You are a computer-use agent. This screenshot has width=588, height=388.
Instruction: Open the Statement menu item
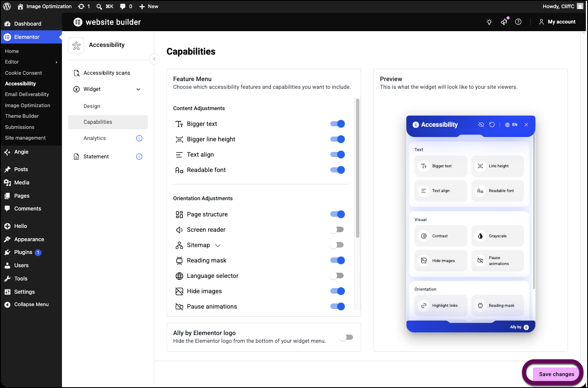click(x=96, y=157)
